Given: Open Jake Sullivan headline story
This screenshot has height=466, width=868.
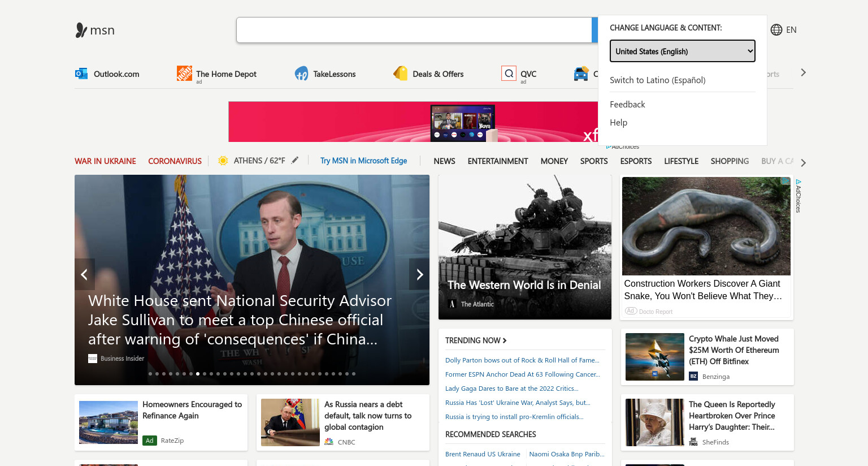Looking at the screenshot, I should click(240, 320).
